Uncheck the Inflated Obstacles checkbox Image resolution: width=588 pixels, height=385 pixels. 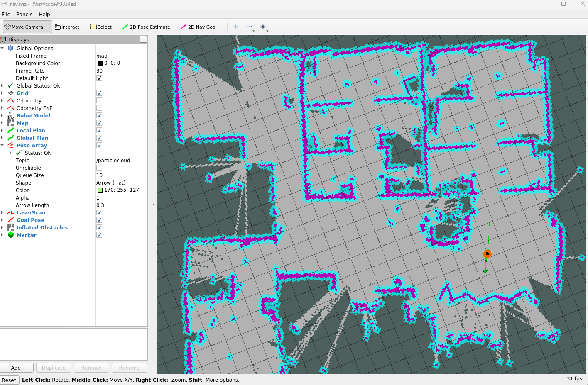pos(99,227)
